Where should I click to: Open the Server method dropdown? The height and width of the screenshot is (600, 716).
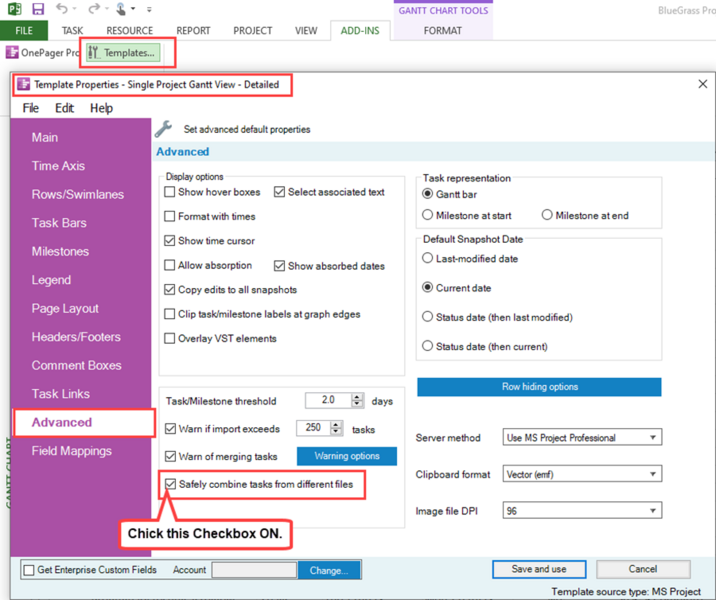click(582, 437)
